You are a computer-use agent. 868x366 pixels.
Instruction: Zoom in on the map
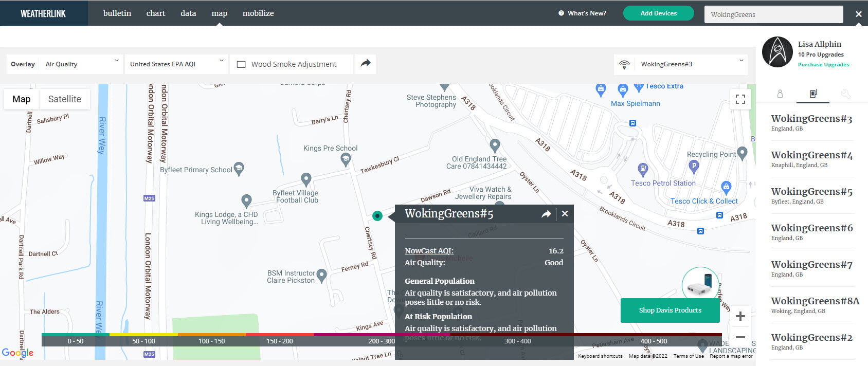click(740, 316)
